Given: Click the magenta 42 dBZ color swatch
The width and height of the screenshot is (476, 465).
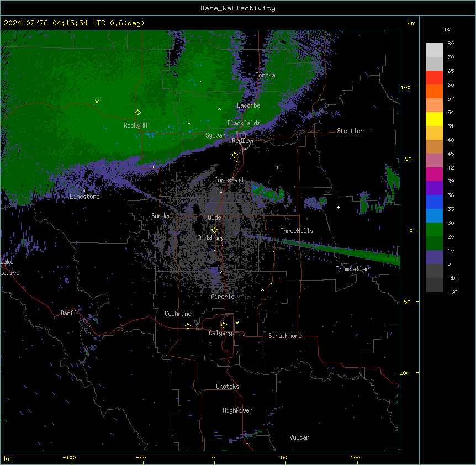Looking at the screenshot, I should click(434, 174).
